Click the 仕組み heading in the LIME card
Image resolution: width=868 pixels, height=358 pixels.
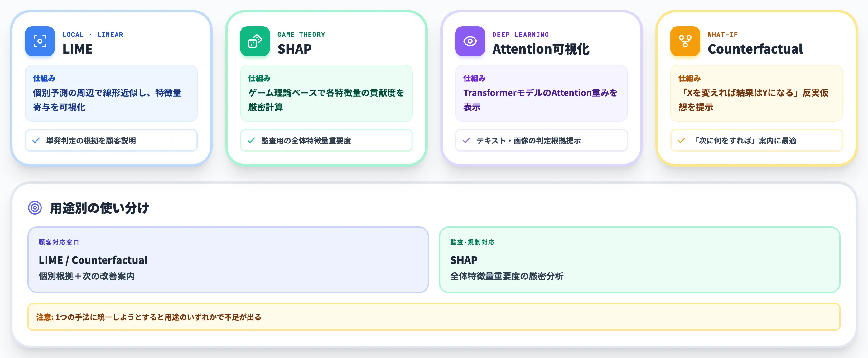pos(44,78)
